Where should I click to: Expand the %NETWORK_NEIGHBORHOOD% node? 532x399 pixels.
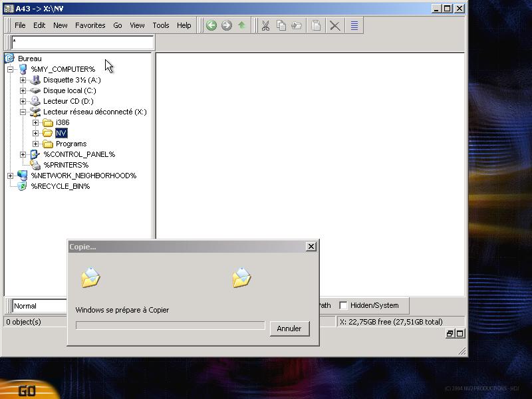click(x=10, y=176)
